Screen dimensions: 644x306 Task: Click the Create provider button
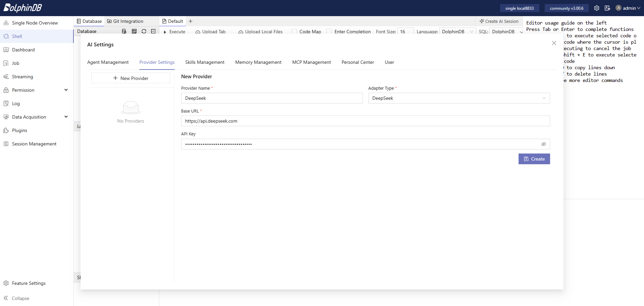coord(534,159)
